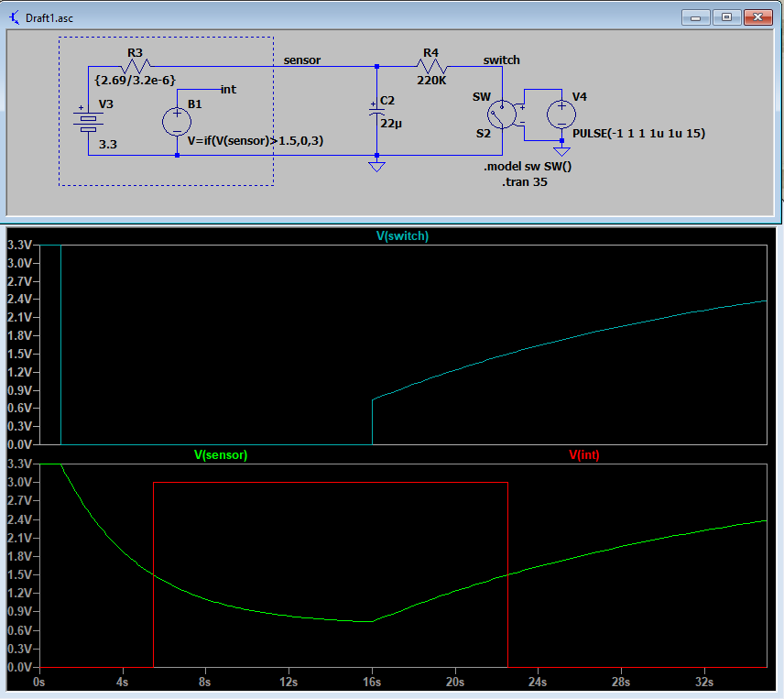This screenshot has height=699, width=784.
Task: Click the PULSE(-1 1 1 1u 1u 15) value
Action: tap(638, 134)
